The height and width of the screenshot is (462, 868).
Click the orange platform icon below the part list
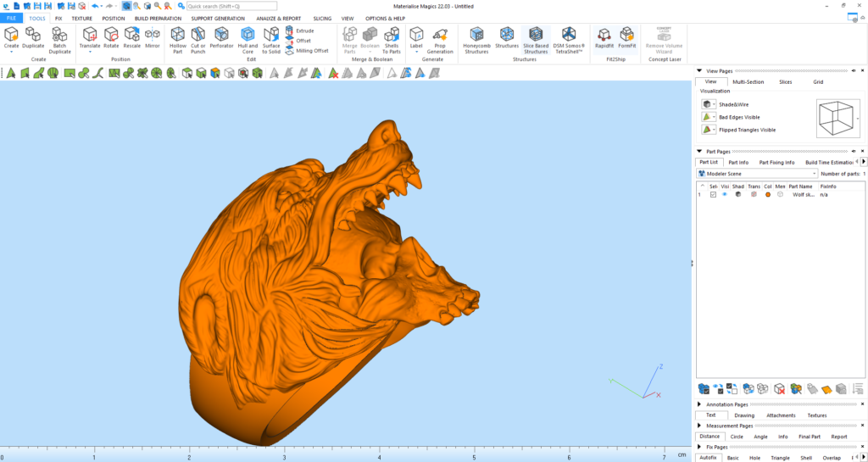pyautogui.click(x=827, y=389)
